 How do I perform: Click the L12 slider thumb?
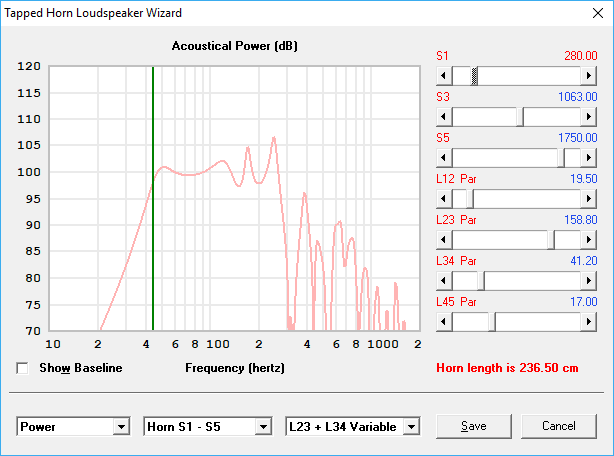coord(470,199)
